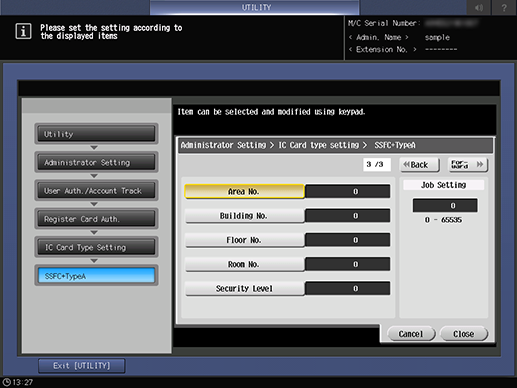
Task: Click the information icon beside message
Action: 23,31
